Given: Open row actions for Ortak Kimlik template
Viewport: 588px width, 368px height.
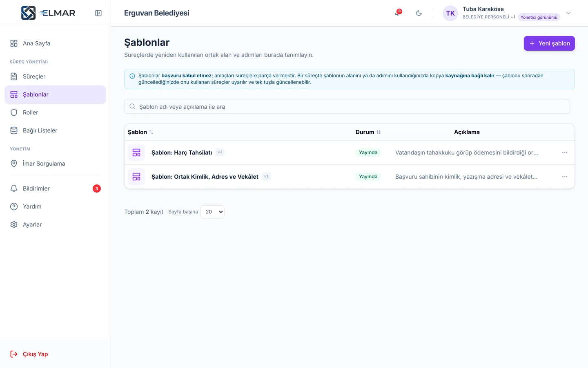Looking at the screenshot, I should pyautogui.click(x=565, y=177).
